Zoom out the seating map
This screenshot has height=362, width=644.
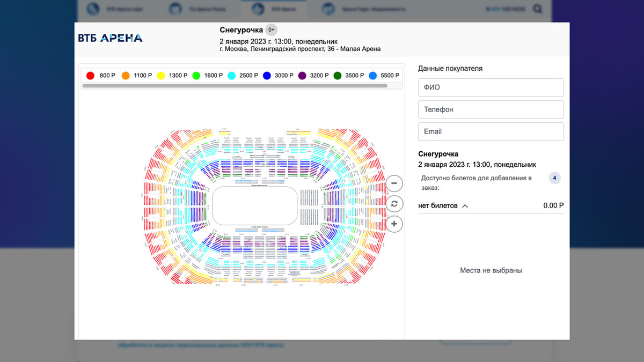[394, 183]
